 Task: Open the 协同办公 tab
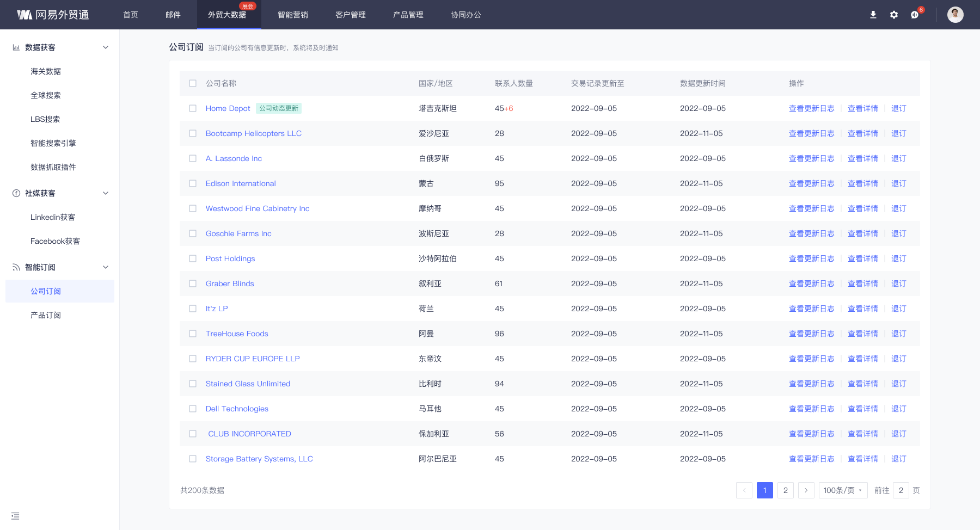point(466,15)
